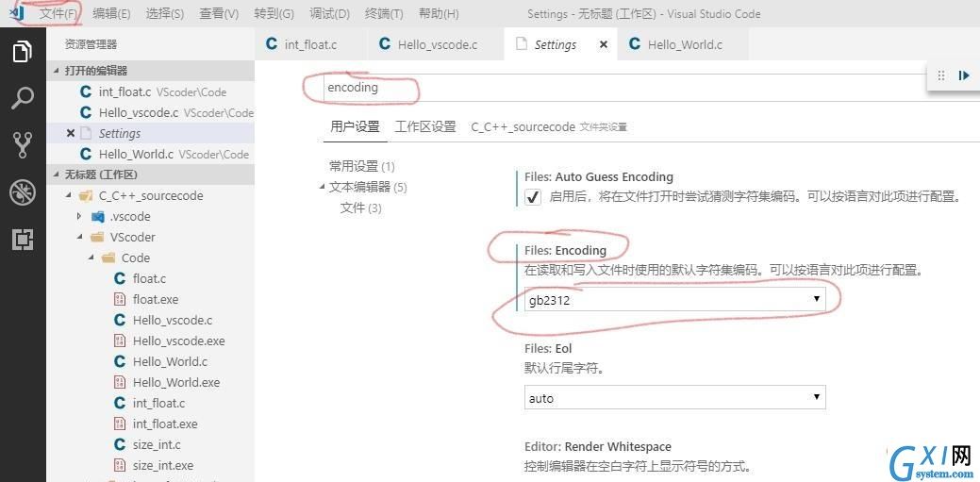Open float.c in the Code folder
This screenshot has width=980, height=482.
tap(151, 278)
